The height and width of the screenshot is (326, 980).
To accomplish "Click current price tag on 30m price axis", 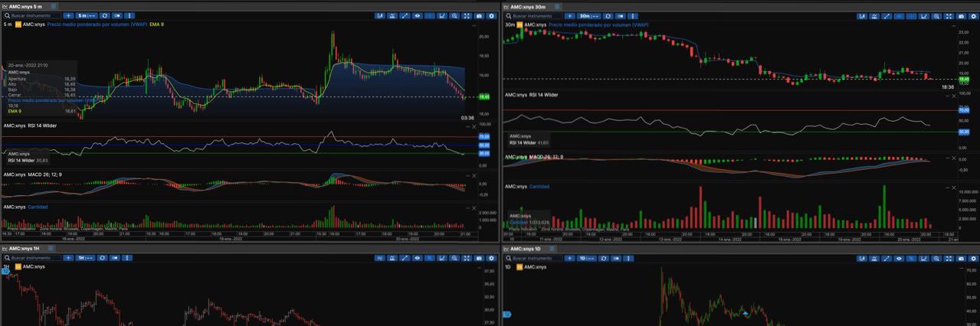I will click(x=965, y=79).
